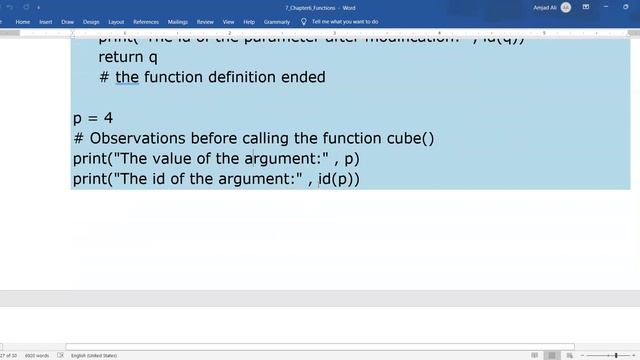Switch to the Design tab

[x=91, y=22]
